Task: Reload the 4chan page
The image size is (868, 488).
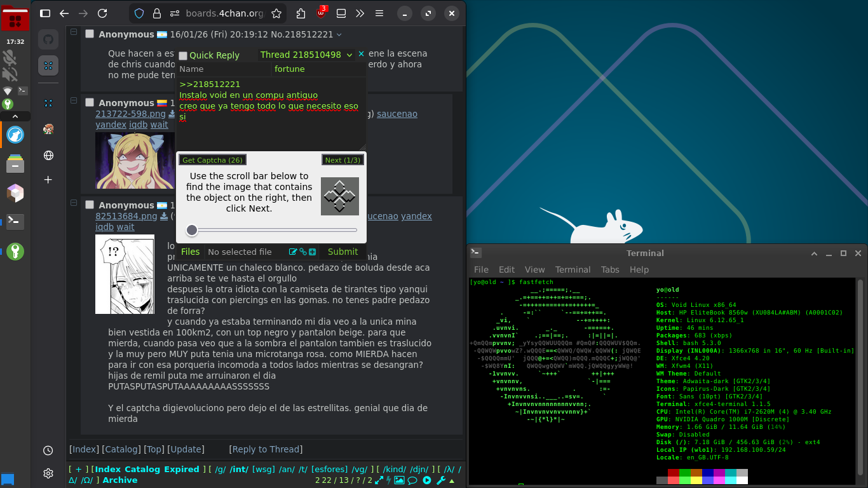Action: (102, 13)
